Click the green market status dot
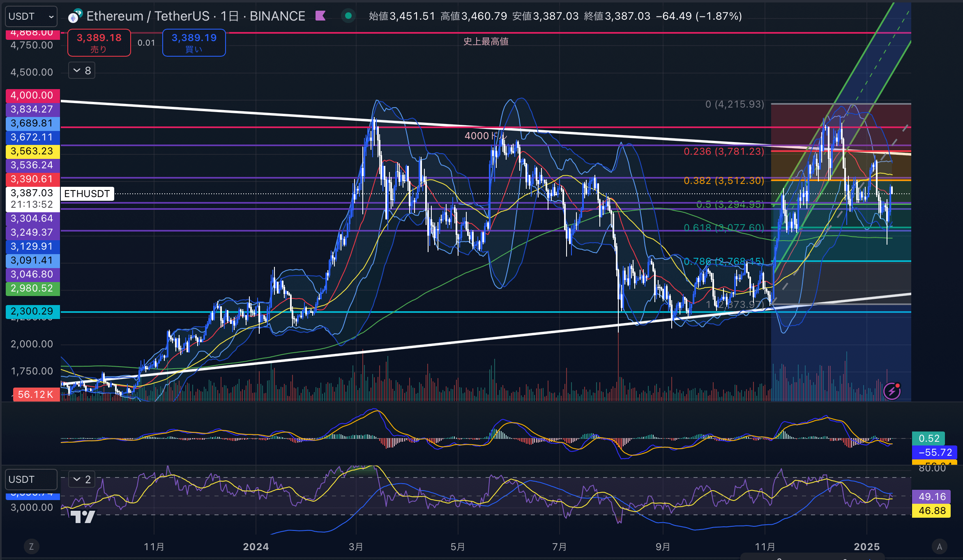The width and height of the screenshot is (963, 560). 348,16
